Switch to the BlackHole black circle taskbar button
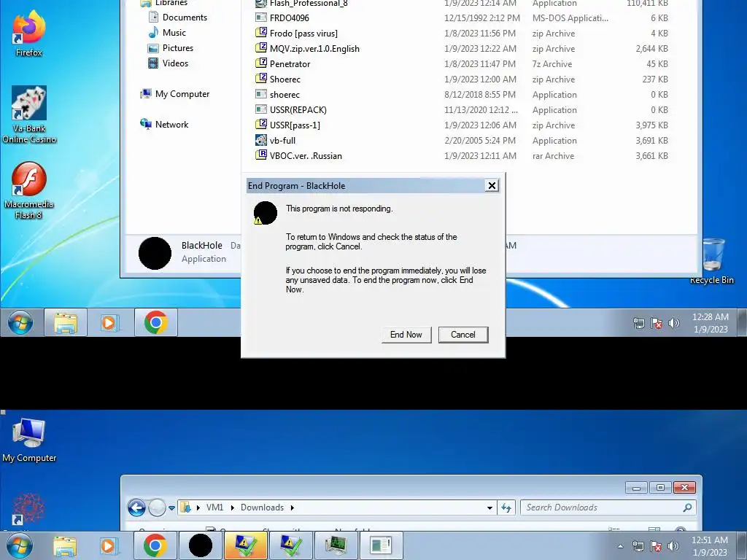Image resolution: width=747 pixels, height=560 pixels. (x=201, y=545)
